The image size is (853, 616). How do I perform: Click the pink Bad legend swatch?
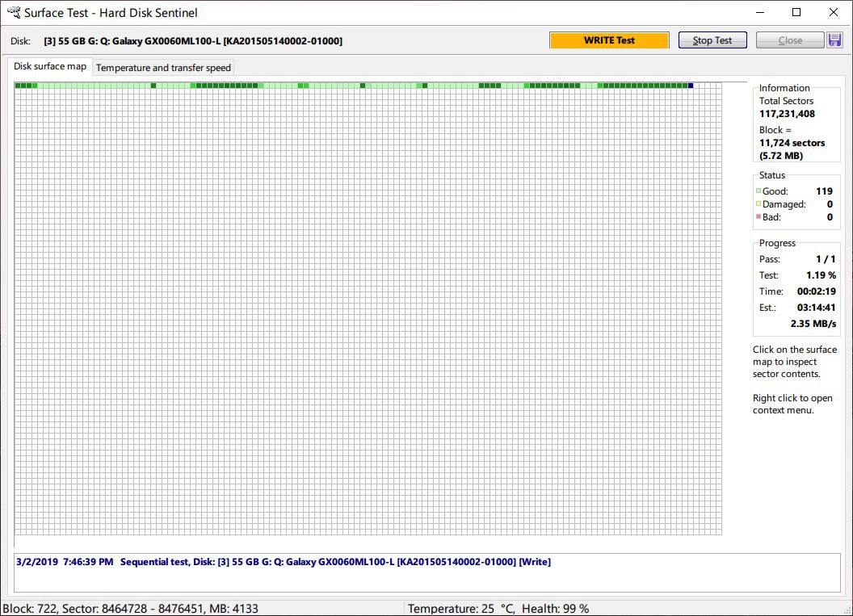(x=758, y=217)
